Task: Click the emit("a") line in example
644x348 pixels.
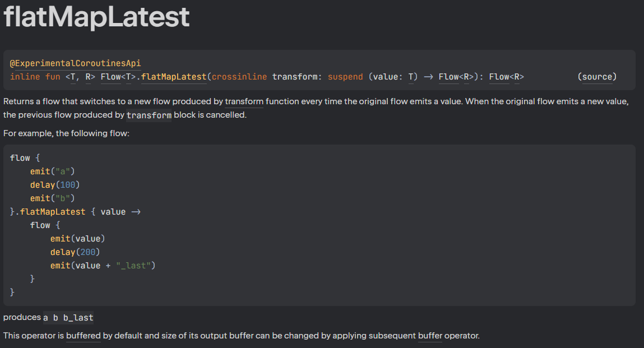Action: [52, 171]
